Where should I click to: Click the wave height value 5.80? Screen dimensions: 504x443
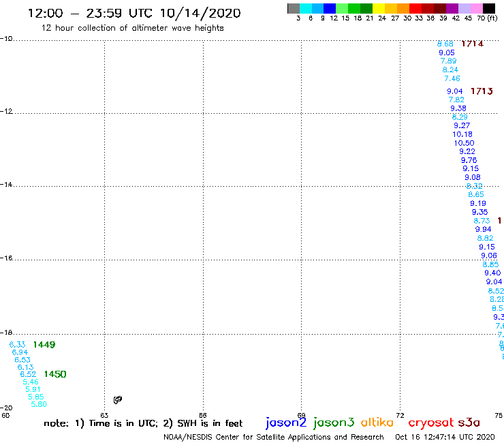(39, 404)
